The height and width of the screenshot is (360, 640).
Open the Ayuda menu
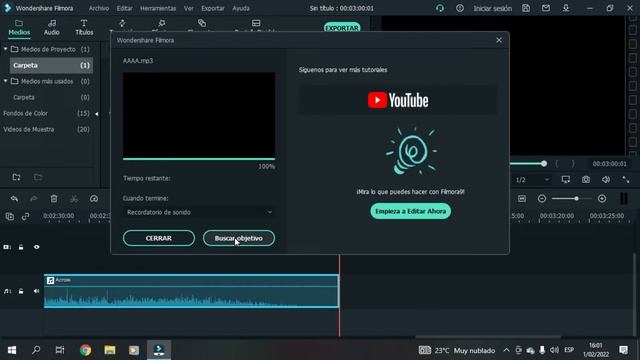(x=241, y=8)
